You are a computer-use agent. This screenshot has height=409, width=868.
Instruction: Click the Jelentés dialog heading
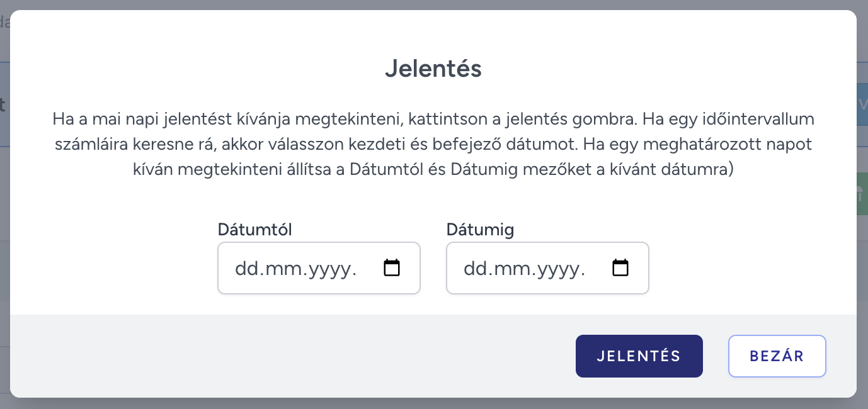tap(433, 68)
